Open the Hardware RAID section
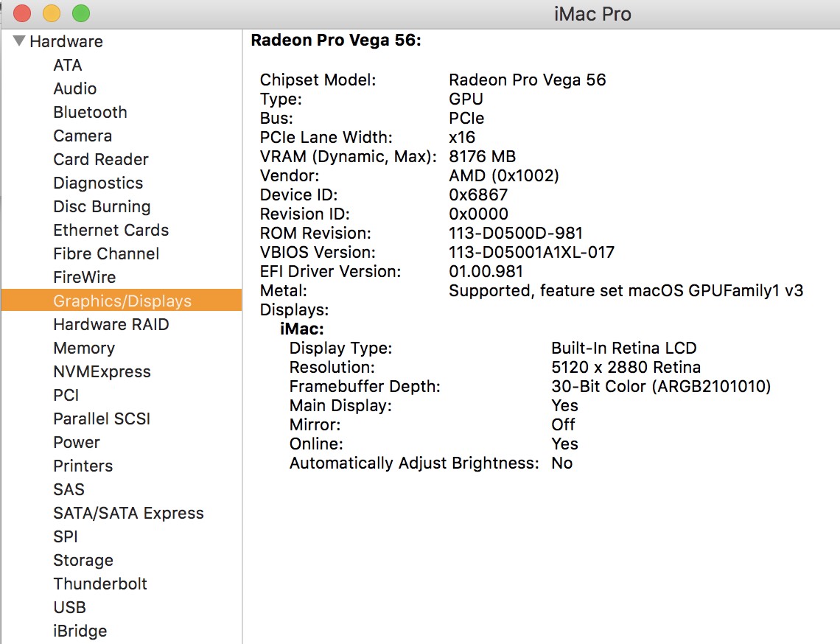 [111, 324]
